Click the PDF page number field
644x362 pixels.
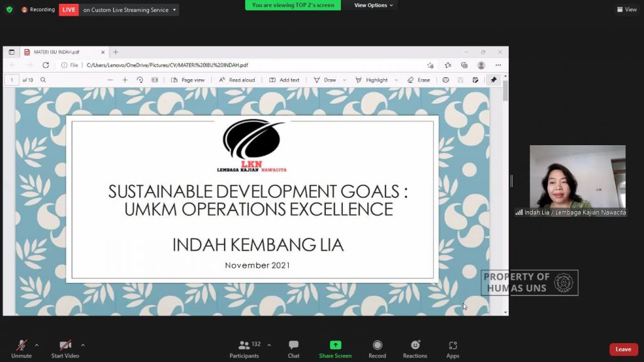coord(12,80)
